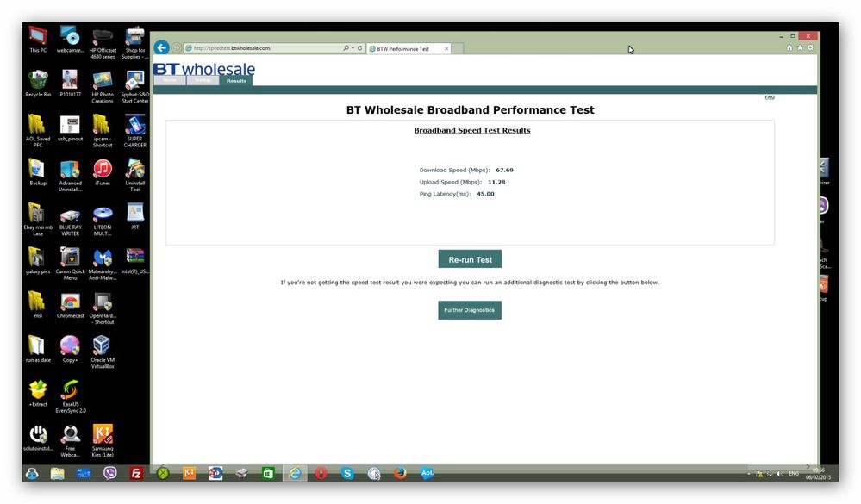Click the browser Home icon

(x=789, y=47)
